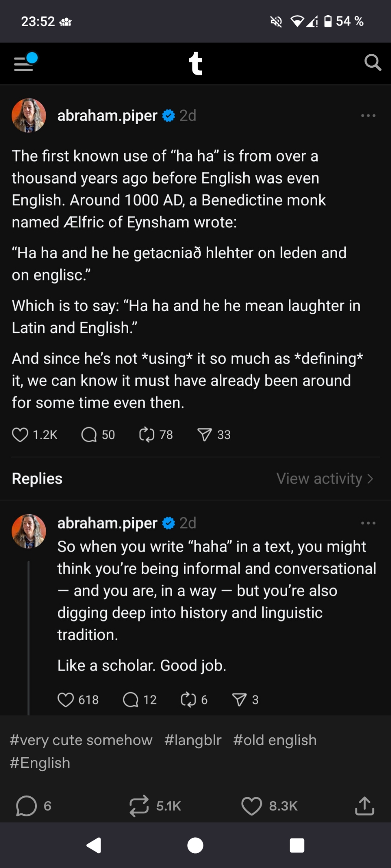Like the main thread post (1.2K)
391x868 pixels.
click(x=20, y=434)
